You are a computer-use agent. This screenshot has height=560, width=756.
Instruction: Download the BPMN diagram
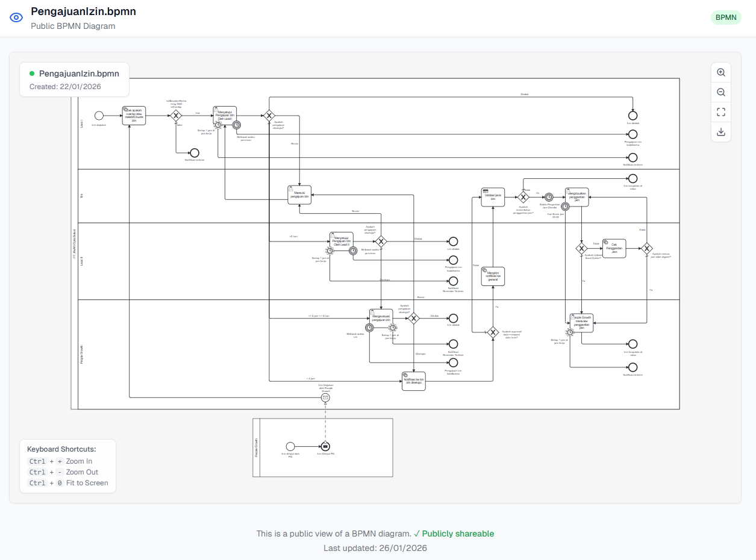tap(721, 132)
